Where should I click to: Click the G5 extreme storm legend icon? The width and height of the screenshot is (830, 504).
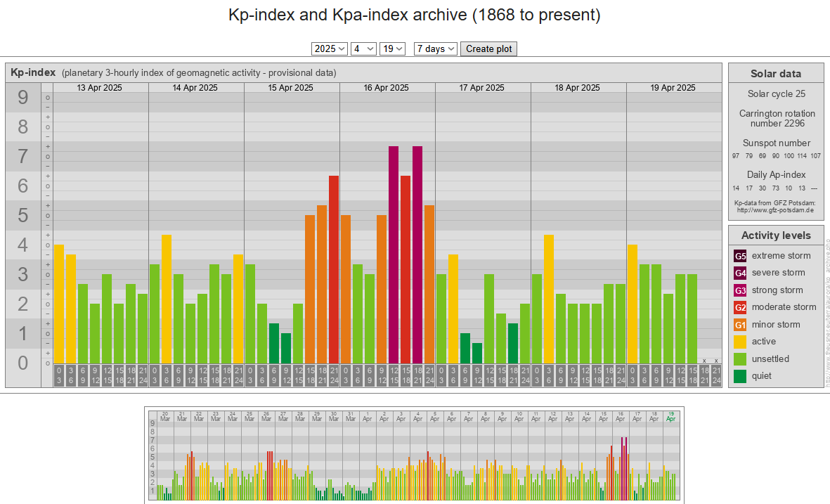(x=740, y=257)
